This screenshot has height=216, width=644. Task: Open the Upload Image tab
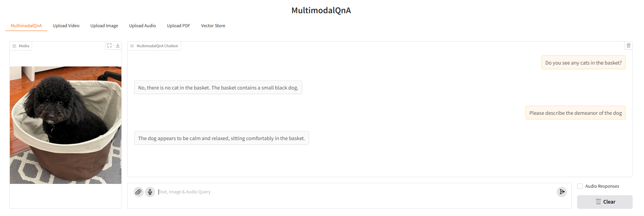point(104,26)
